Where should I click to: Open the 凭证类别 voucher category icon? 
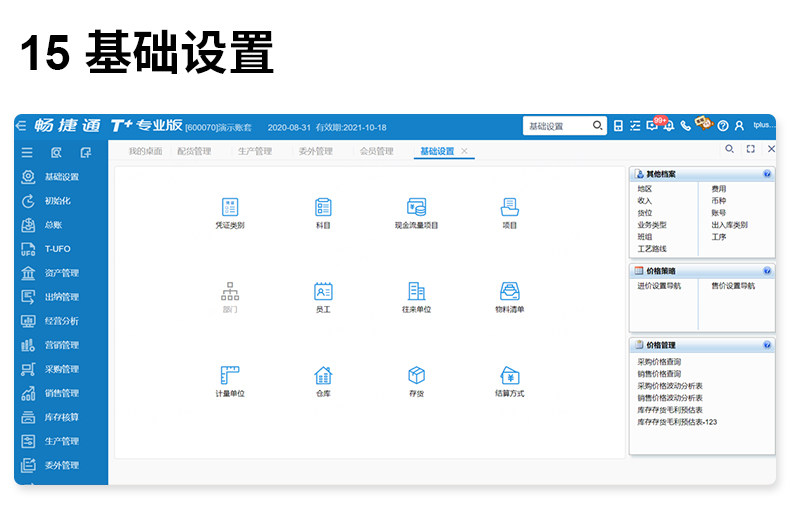click(x=230, y=207)
